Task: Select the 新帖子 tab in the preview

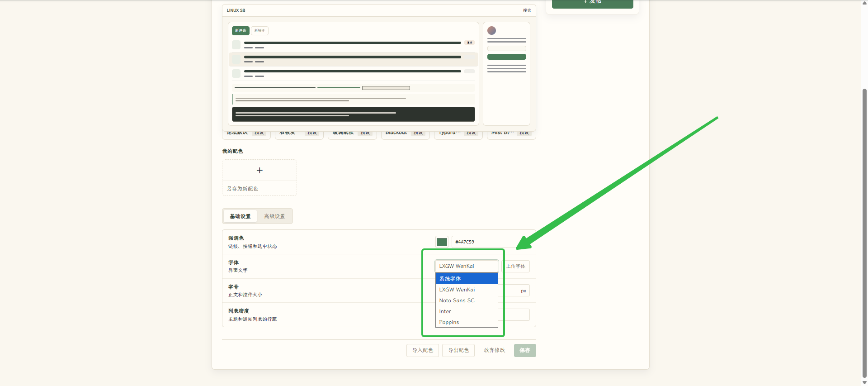Action: coord(259,31)
